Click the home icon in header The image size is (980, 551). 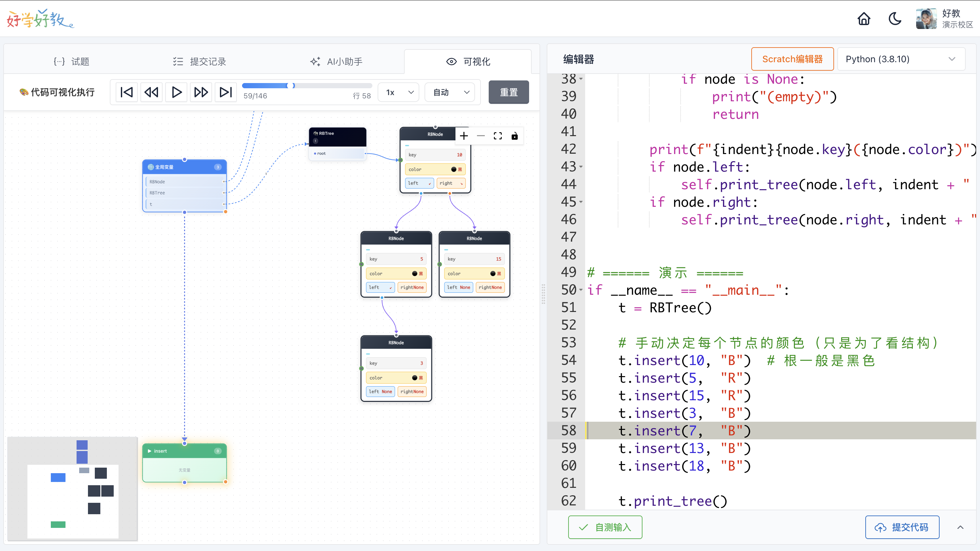(864, 19)
